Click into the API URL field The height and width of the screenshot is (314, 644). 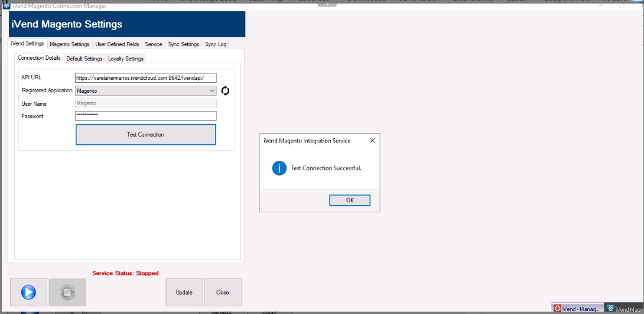click(x=146, y=78)
